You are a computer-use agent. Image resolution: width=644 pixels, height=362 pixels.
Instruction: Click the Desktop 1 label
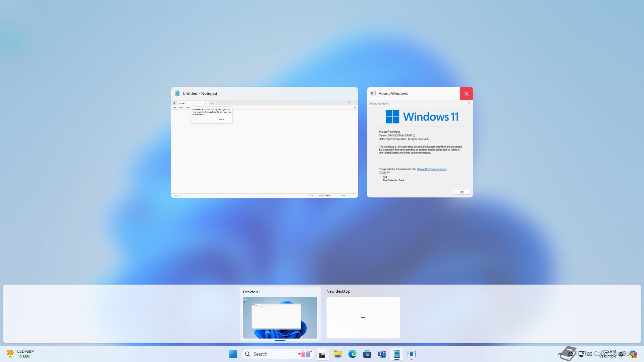pos(252,292)
